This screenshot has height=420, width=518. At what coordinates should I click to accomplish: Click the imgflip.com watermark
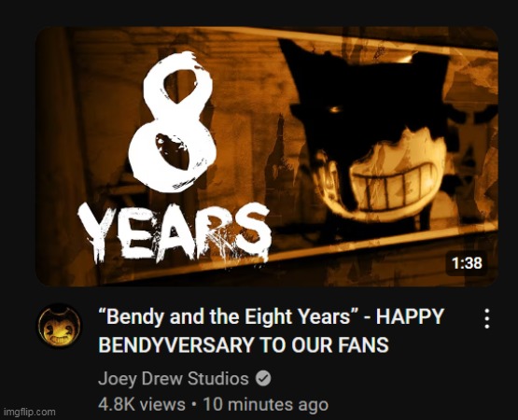coord(29,412)
